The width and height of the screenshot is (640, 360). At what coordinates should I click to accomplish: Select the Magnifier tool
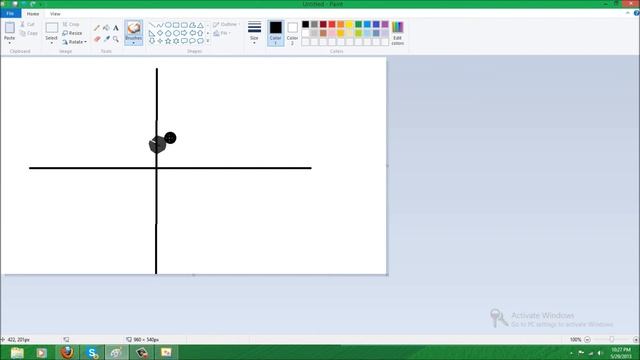coord(116,39)
